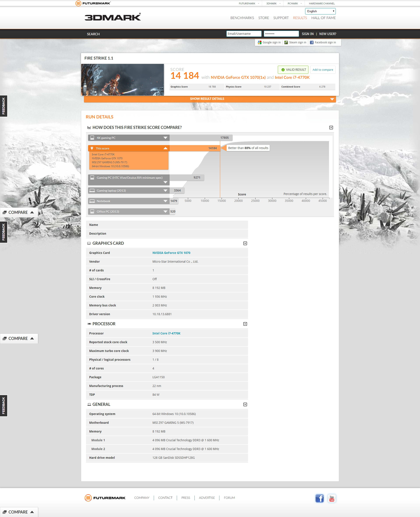Click Search in the dark bar
Screen dimensions: 420x517
tap(93, 34)
